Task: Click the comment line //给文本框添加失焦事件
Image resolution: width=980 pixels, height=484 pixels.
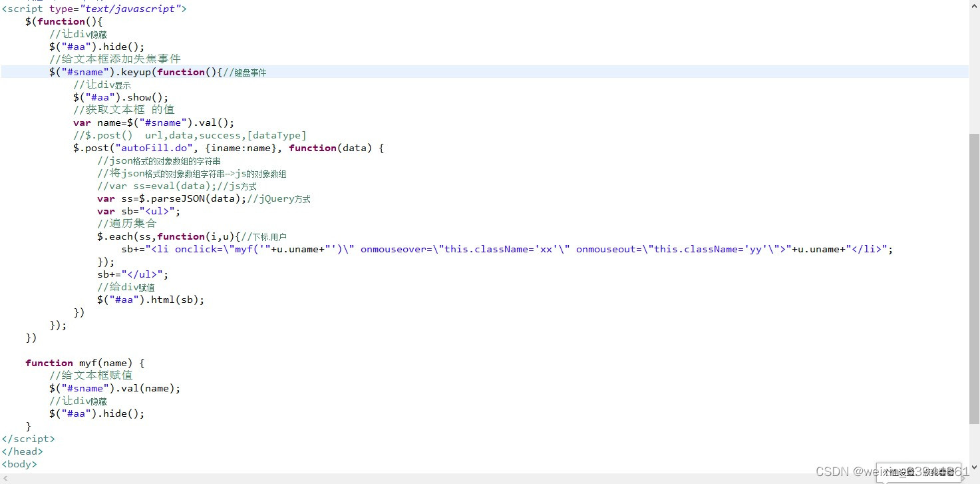Action: (115, 59)
